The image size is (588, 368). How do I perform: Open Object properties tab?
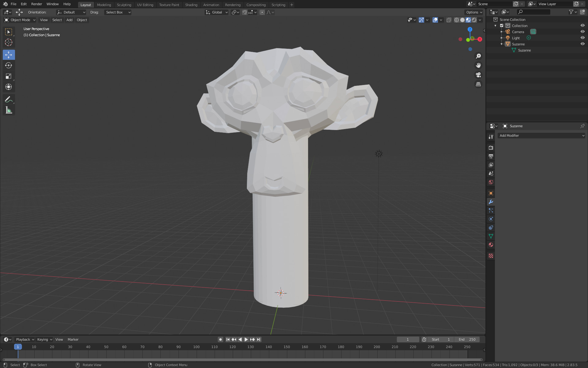pyautogui.click(x=491, y=193)
